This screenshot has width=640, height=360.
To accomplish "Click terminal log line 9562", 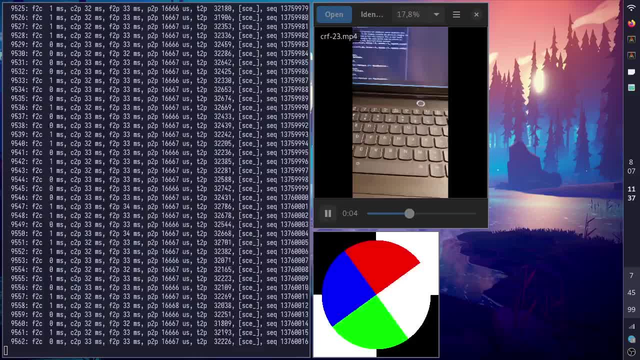I will pyautogui.click(x=159, y=341).
